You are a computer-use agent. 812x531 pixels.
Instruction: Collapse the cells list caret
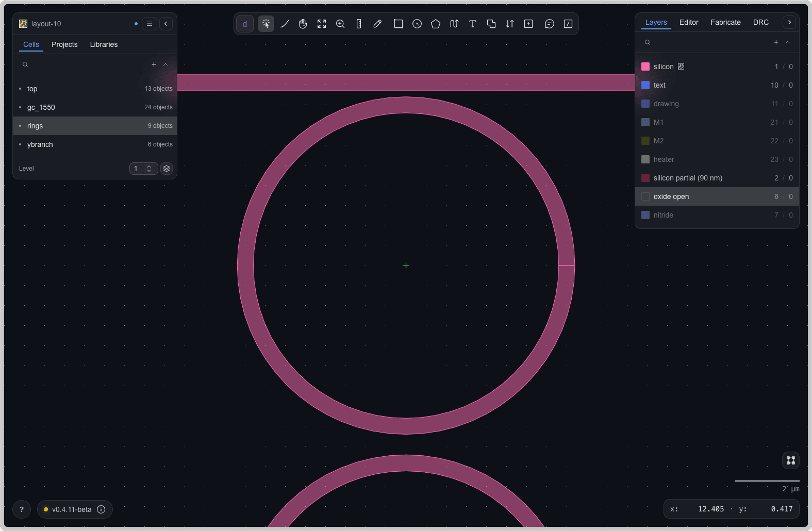(x=165, y=64)
